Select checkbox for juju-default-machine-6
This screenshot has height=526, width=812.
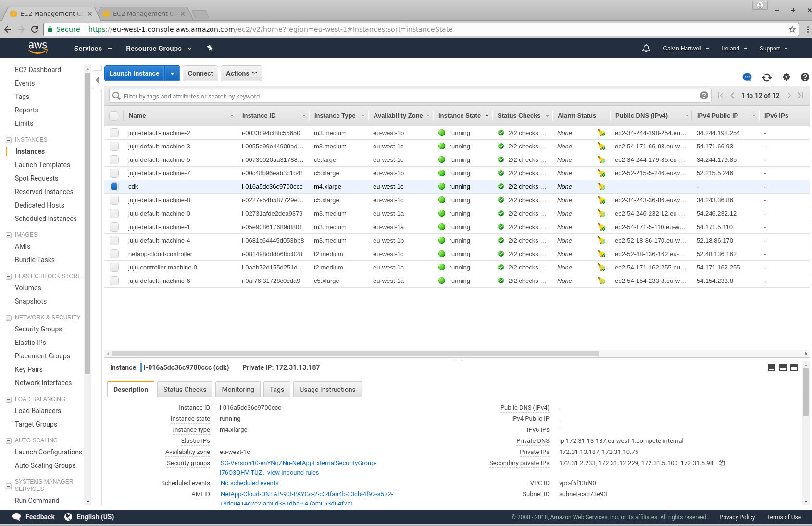click(114, 281)
